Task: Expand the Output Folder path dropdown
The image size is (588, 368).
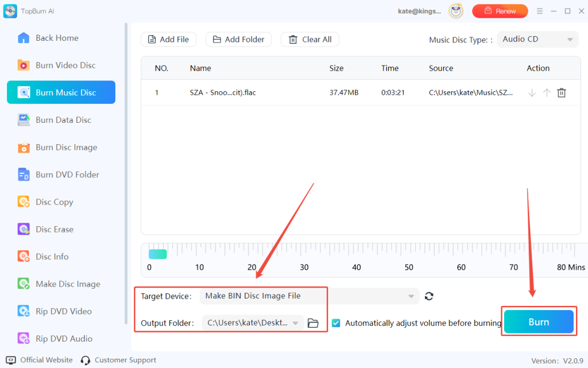Action: coord(296,323)
